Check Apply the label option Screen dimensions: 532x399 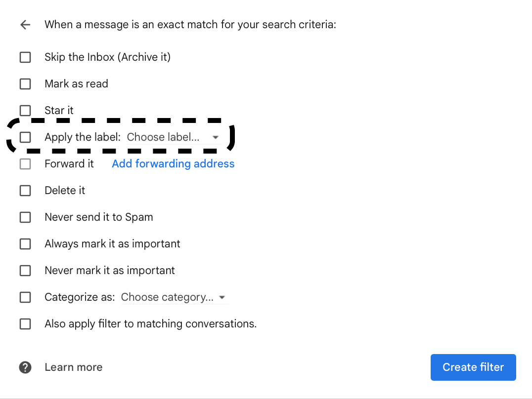pyautogui.click(x=25, y=137)
